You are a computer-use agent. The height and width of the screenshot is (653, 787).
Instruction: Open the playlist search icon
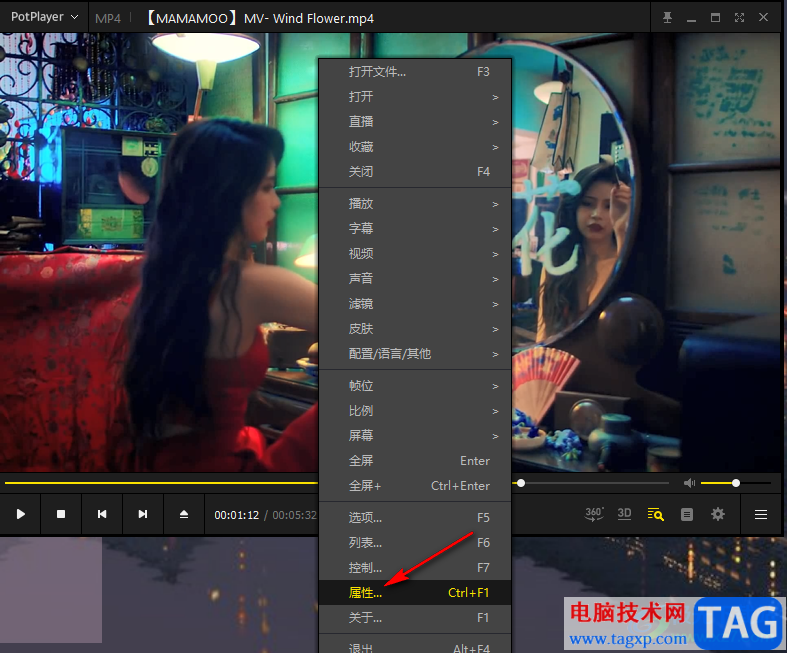(x=655, y=514)
